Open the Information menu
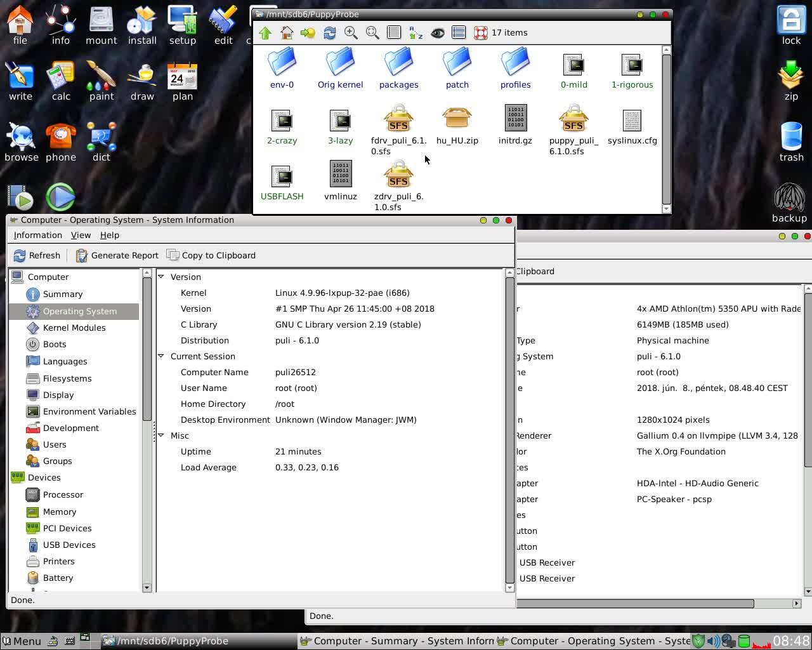812x650 pixels. coord(38,235)
